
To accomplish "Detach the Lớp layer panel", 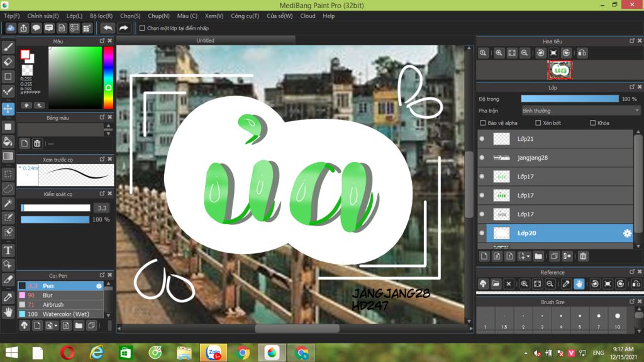I will tap(632, 87).
